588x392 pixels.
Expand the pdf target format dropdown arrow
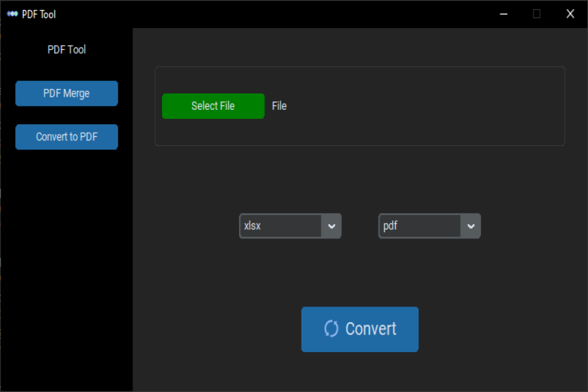click(470, 226)
